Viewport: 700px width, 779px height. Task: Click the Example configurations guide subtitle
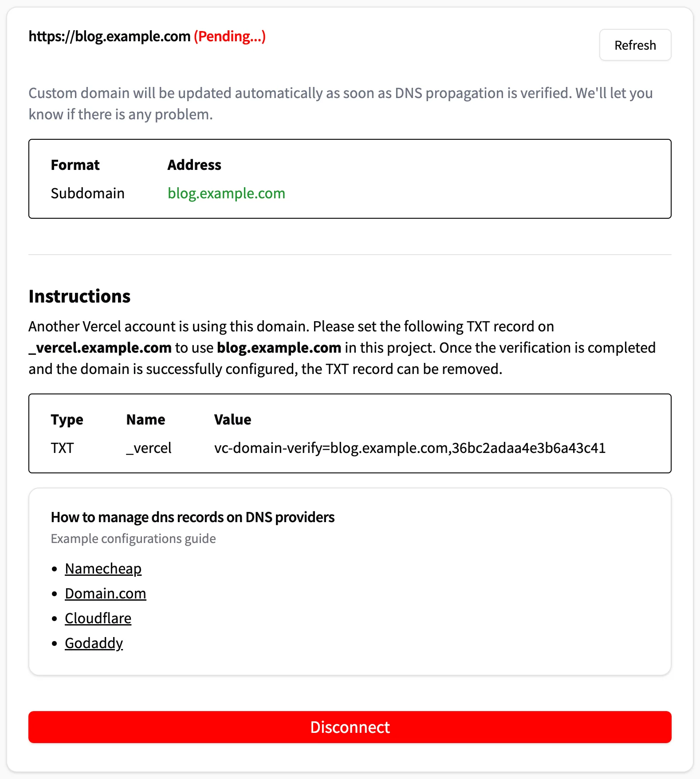pyautogui.click(x=133, y=539)
